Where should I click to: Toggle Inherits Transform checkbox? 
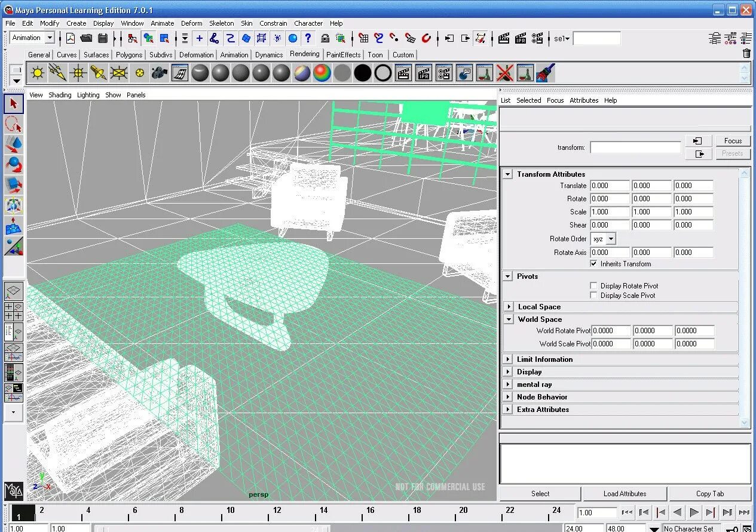click(593, 263)
